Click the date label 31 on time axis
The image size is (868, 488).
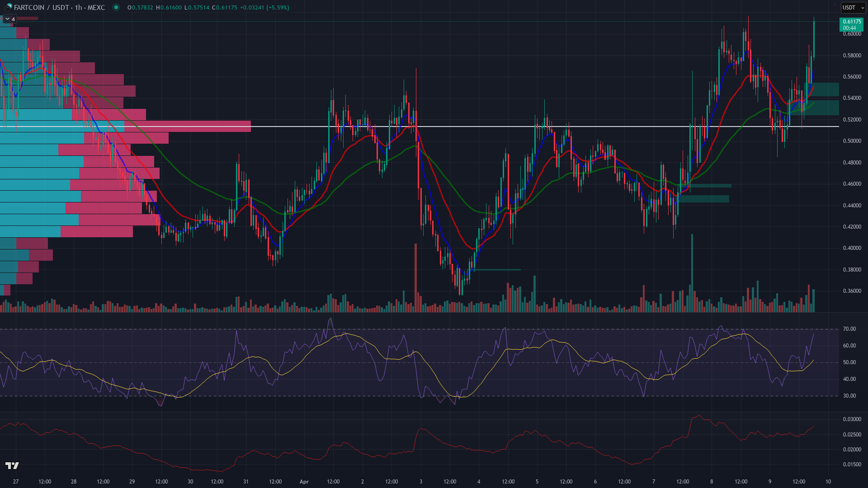246,482
